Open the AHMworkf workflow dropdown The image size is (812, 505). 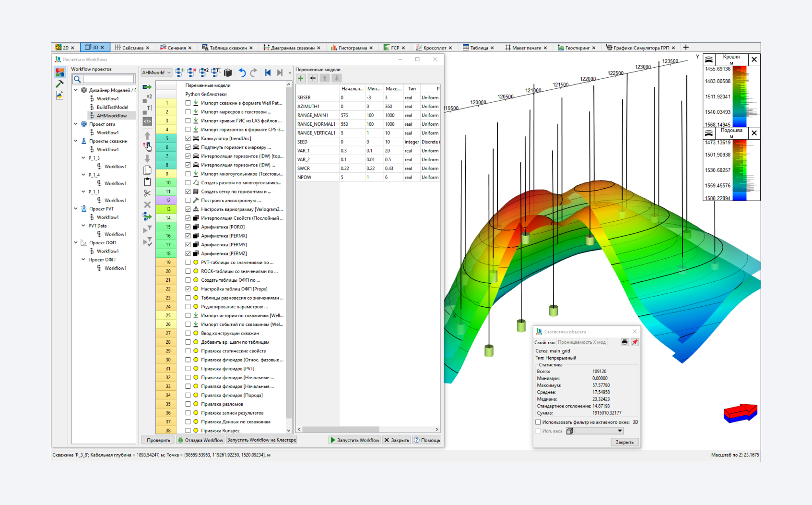pos(156,72)
